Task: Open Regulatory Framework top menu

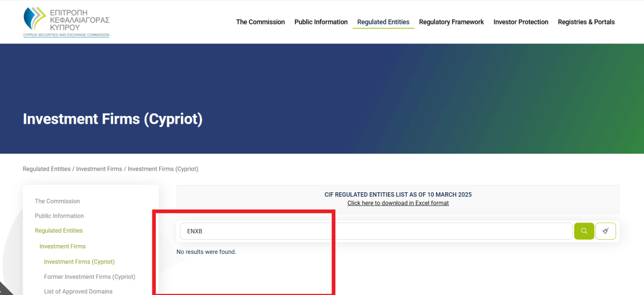Action: (452, 22)
